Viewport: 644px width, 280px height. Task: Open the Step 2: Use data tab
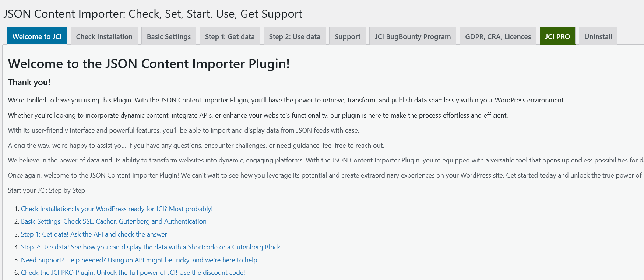click(x=295, y=36)
